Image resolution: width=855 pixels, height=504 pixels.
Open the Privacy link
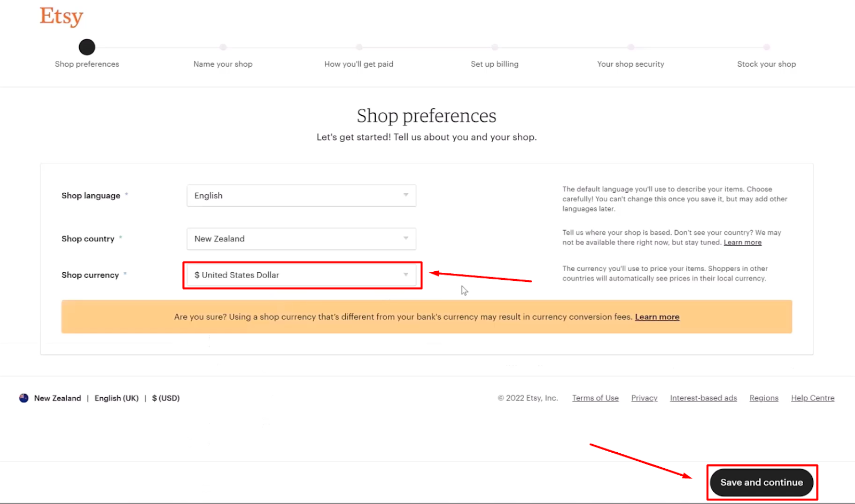[644, 398]
